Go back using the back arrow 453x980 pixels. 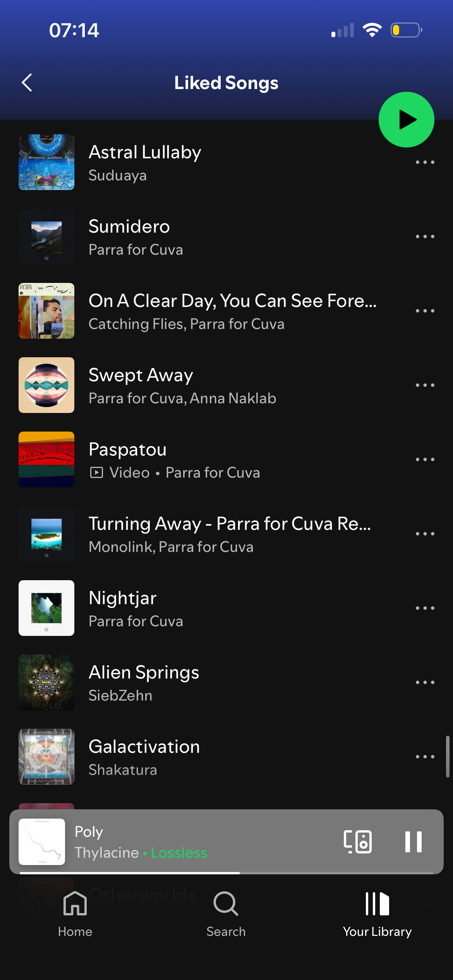click(27, 82)
